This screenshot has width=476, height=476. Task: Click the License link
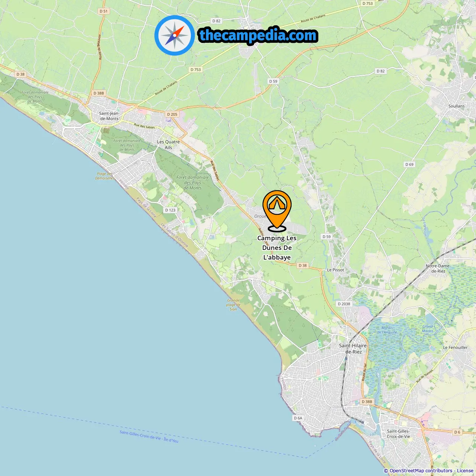pyautogui.click(x=465, y=471)
